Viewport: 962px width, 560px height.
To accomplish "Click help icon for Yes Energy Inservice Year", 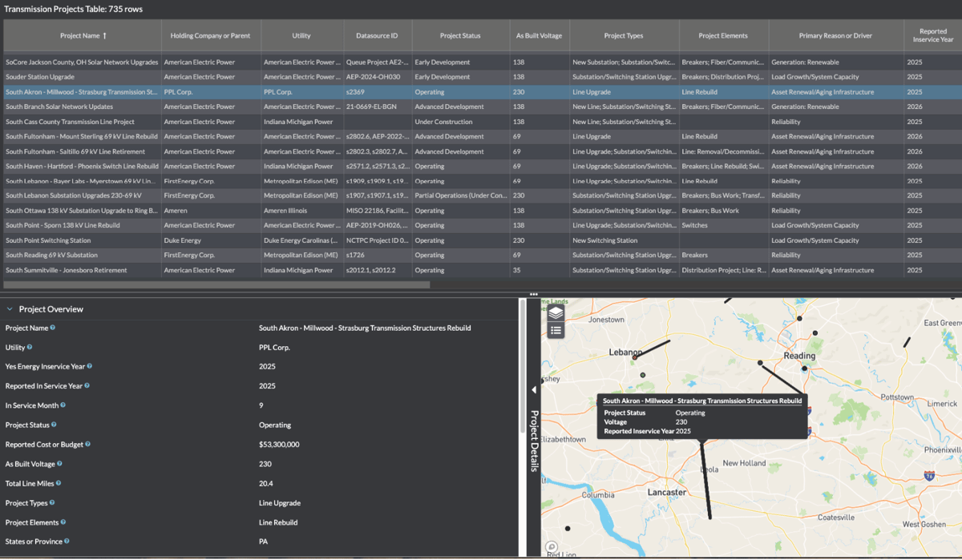I will coord(90,366).
